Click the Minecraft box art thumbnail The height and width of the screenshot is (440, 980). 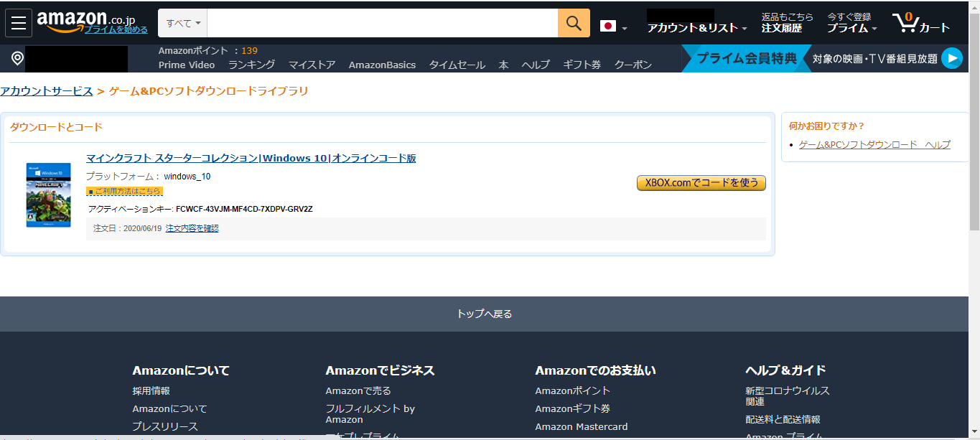point(48,195)
